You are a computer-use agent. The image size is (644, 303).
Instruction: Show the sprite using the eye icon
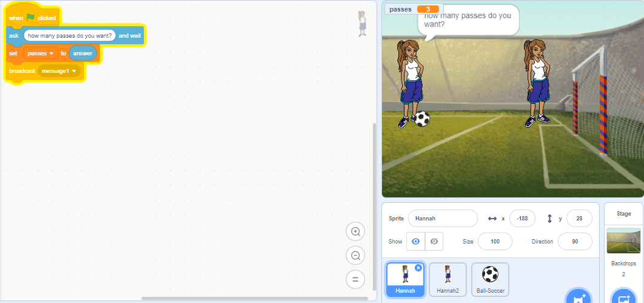tap(415, 241)
